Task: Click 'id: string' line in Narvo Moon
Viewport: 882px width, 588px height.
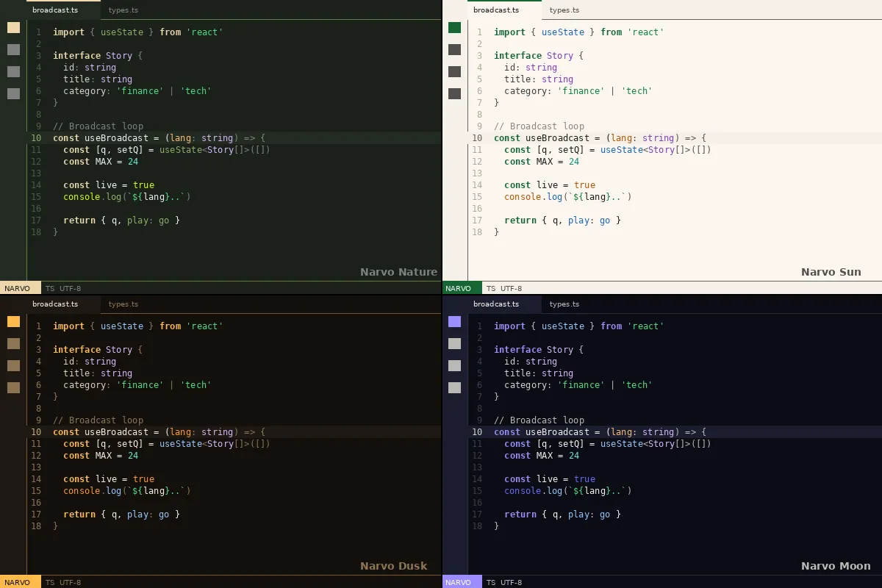Action: pos(531,362)
